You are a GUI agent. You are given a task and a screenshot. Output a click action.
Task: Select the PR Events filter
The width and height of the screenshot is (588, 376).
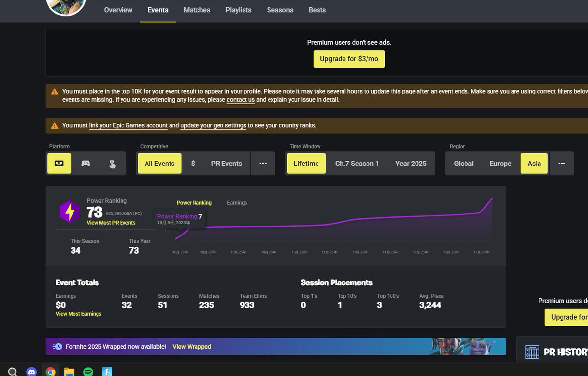(x=226, y=164)
